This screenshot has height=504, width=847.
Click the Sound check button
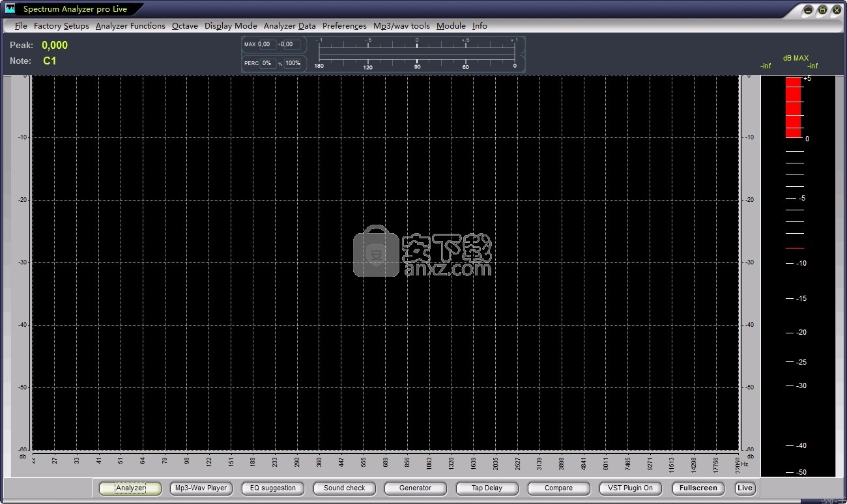[x=345, y=488]
